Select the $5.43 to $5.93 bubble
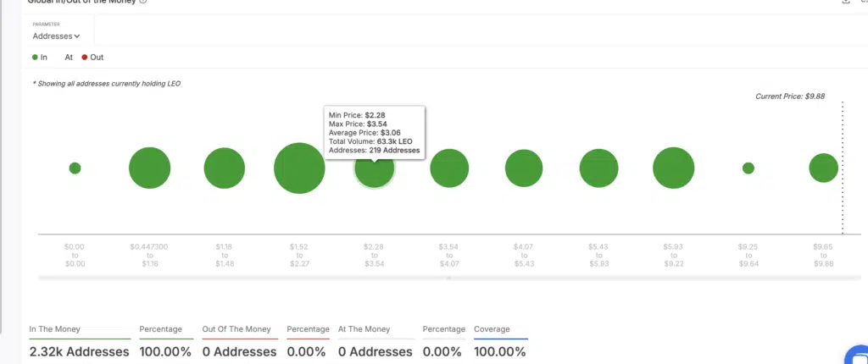 [x=599, y=168]
